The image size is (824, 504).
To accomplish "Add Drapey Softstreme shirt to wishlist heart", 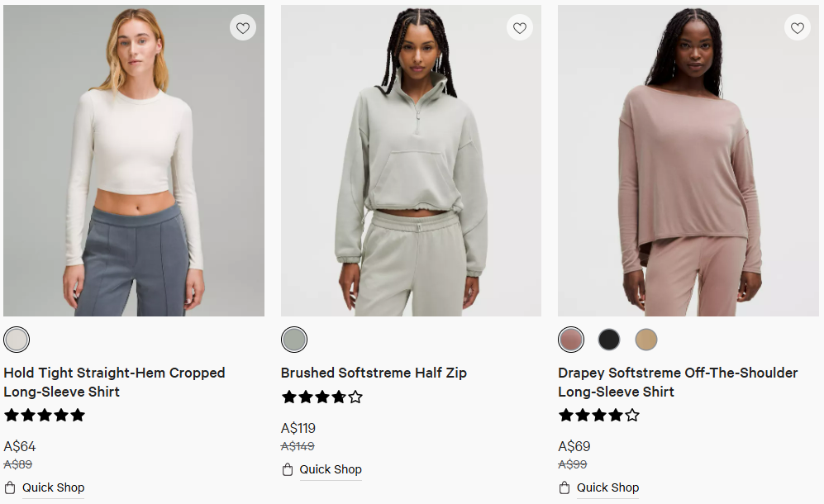I will [x=797, y=28].
